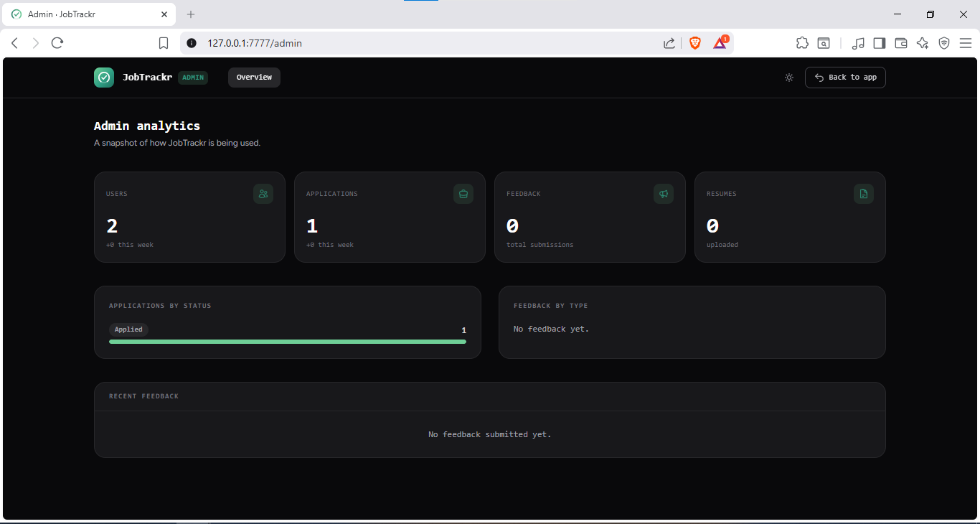Click the ADMIN badge

[x=193, y=78]
